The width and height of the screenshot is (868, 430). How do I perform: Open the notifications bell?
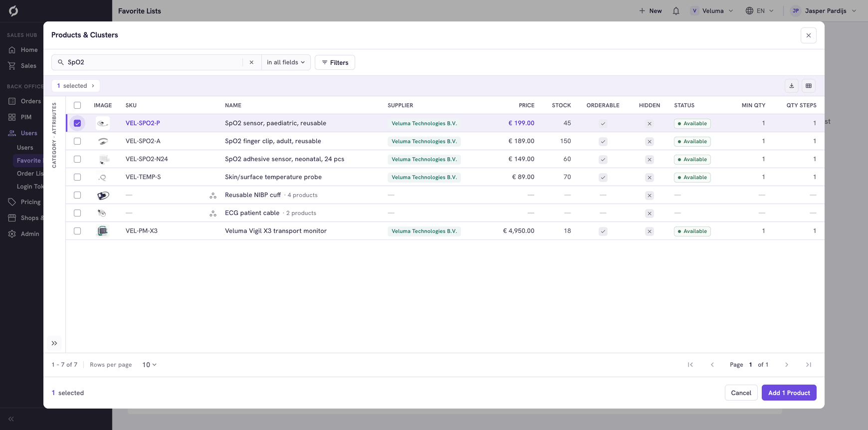pos(676,11)
